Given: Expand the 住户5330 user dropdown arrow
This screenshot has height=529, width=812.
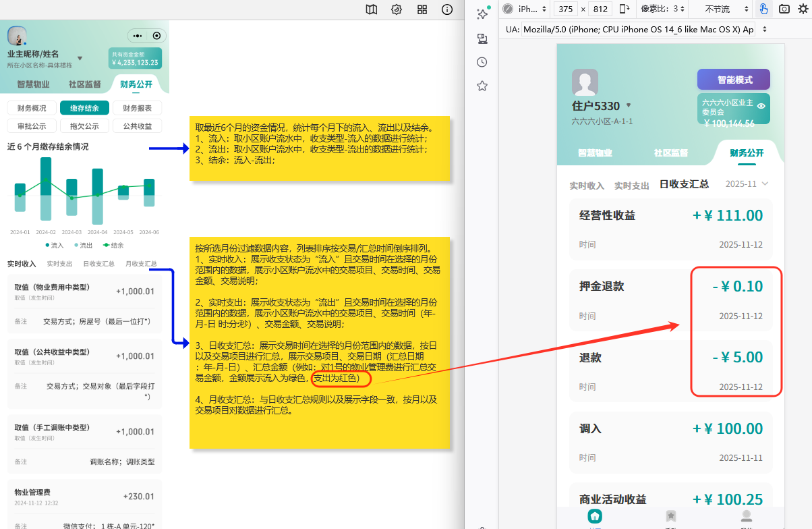Looking at the screenshot, I should click(629, 105).
